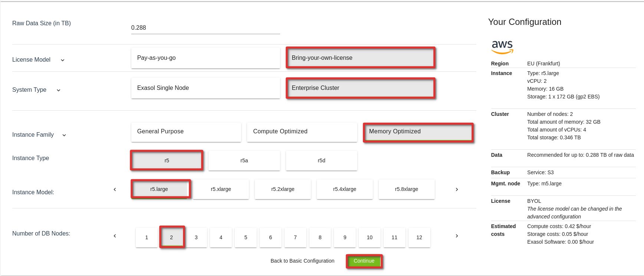Image resolution: width=644 pixels, height=276 pixels.
Task: Select r5.8xlarge instance model
Action: coord(407,189)
